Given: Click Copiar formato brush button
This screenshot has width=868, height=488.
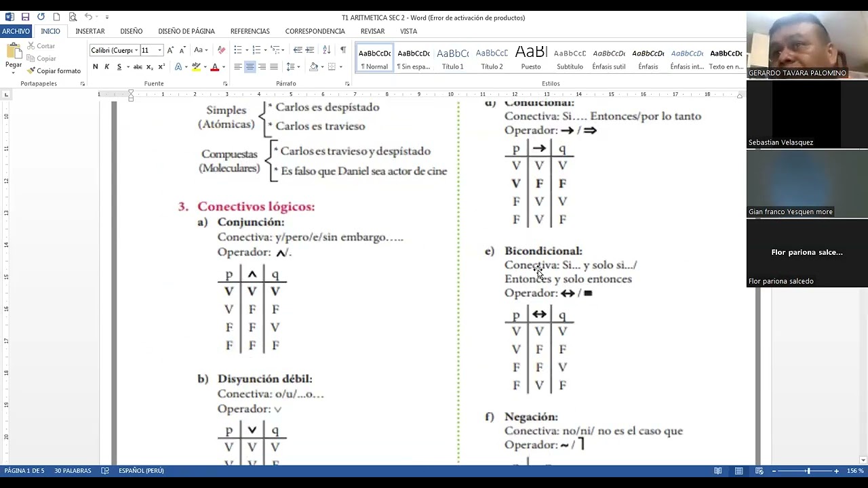Looking at the screenshot, I should (54, 70).
